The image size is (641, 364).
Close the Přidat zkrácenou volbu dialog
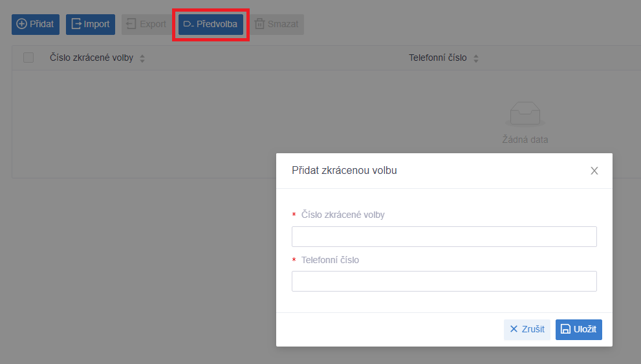[x=594, y=171]
